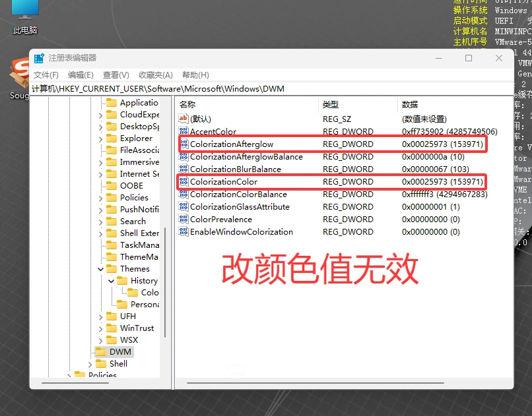Click the ColorizationColor DWORD icon
The image size is (532, 416).
pyautogui.click(x=183, y=181)
